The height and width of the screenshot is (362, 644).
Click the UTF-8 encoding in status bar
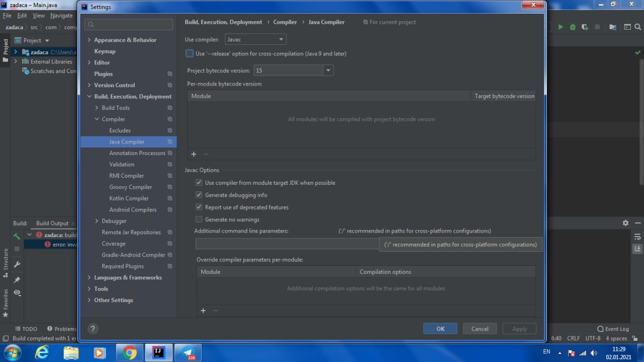click(x=593, y=338)
